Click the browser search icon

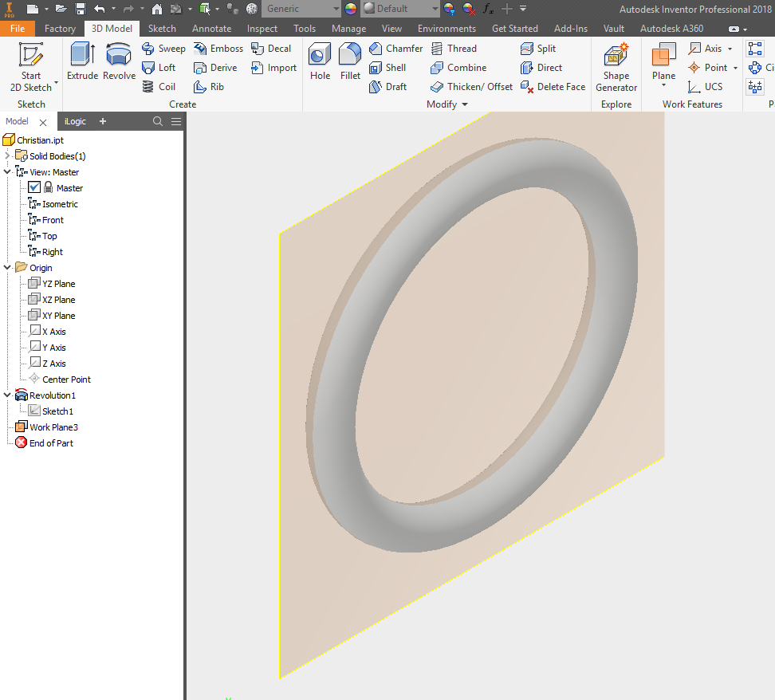point(156,120)
